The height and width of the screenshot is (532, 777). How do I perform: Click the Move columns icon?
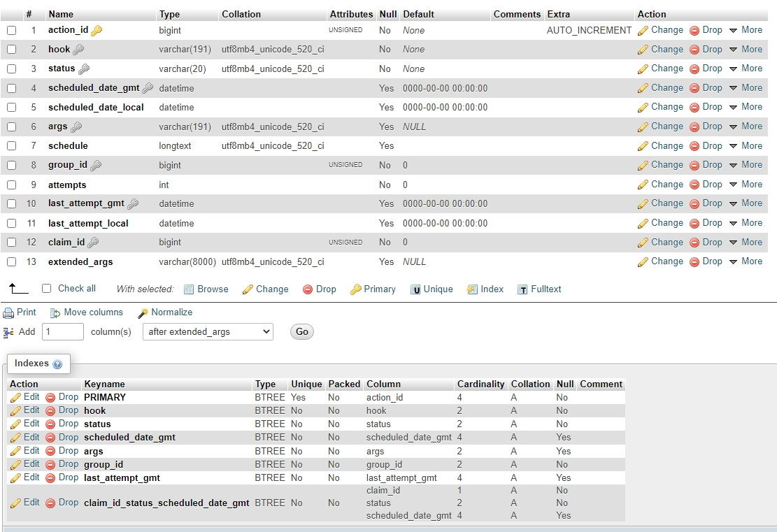(x=55, y=313)
